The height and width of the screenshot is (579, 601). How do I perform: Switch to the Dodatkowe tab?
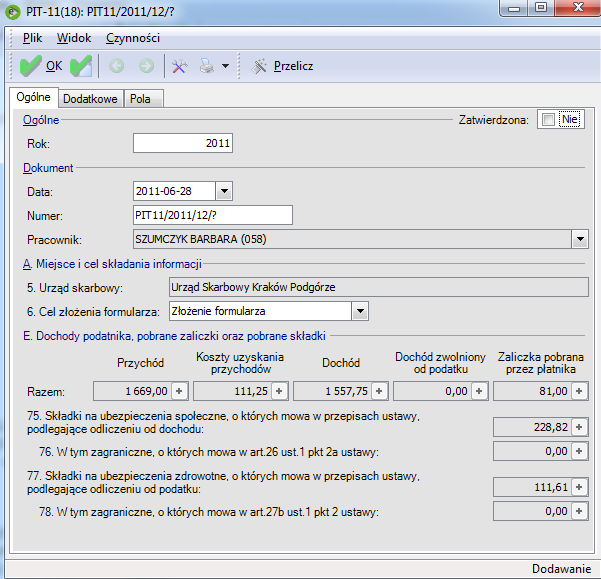pos(90,99)
